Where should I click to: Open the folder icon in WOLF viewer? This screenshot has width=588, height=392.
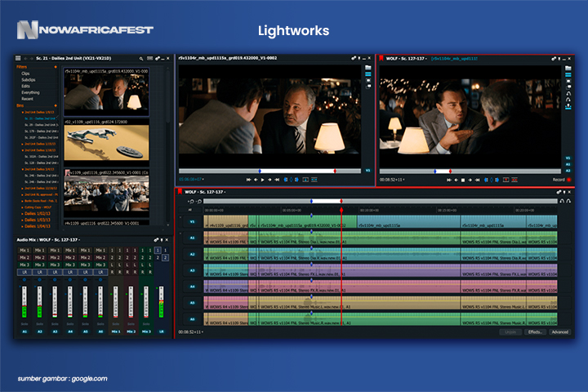pos(568,69)
